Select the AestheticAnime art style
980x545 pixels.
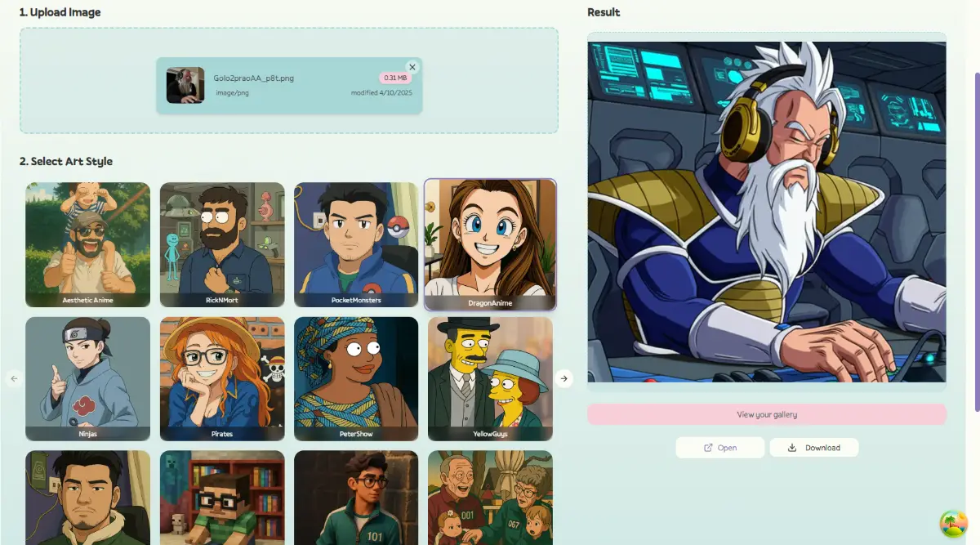point(88,244)
